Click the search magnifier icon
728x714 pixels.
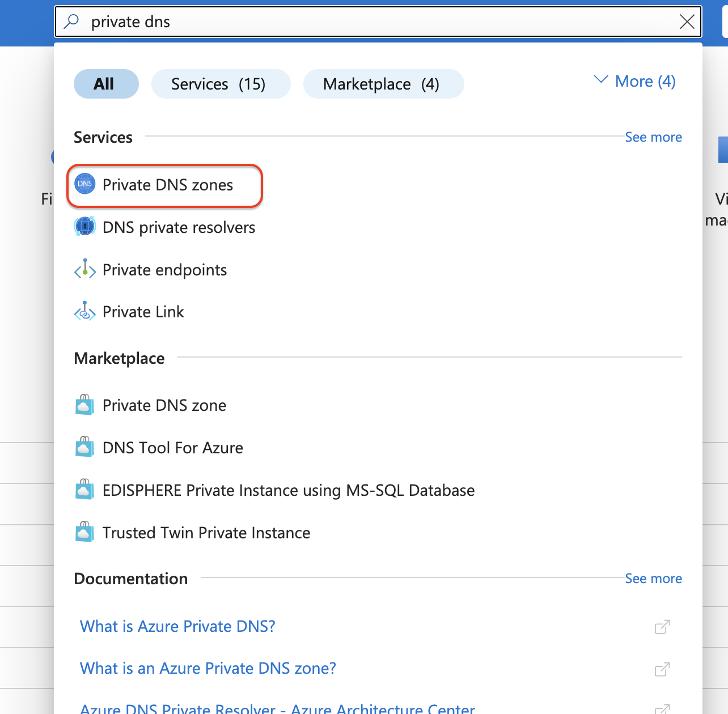71,22
